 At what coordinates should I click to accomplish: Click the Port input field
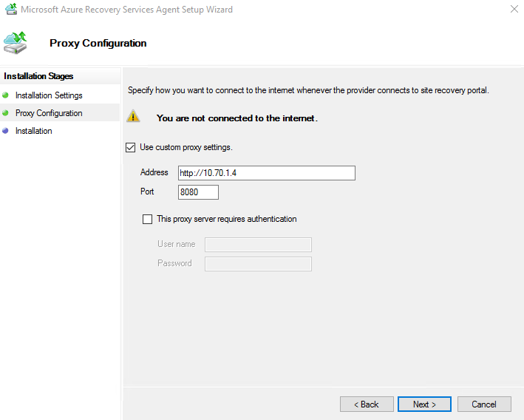coord(198,192)
